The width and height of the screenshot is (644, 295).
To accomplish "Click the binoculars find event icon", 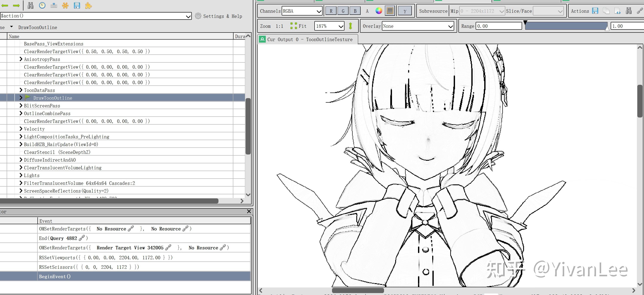I will pos(31,5).
